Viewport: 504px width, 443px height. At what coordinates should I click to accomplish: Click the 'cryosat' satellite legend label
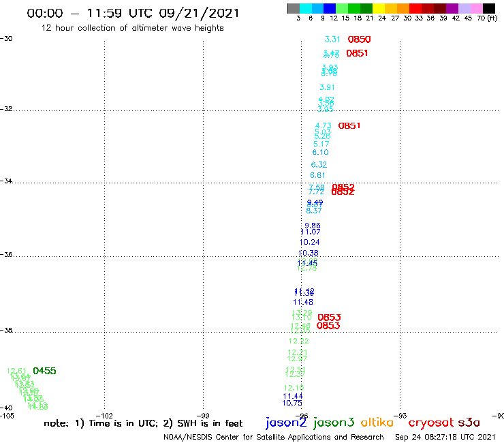431,423
